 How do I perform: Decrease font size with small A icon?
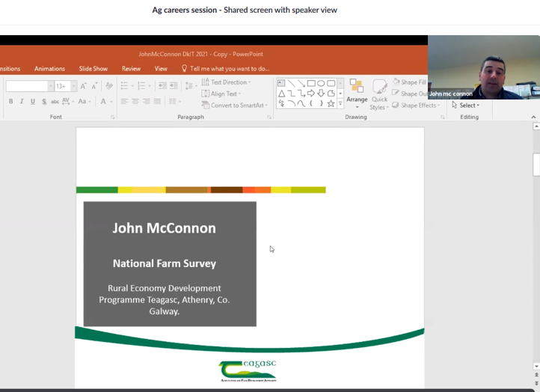pyautogui.click(x=94, y=86)
